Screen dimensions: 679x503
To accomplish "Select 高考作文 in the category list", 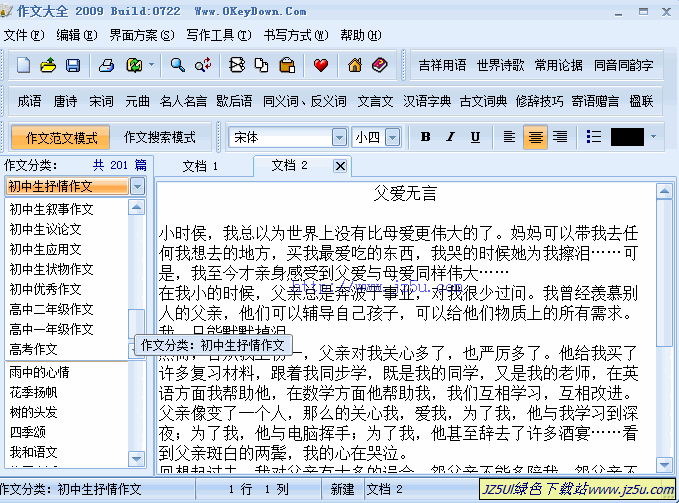I will point(34,349).
